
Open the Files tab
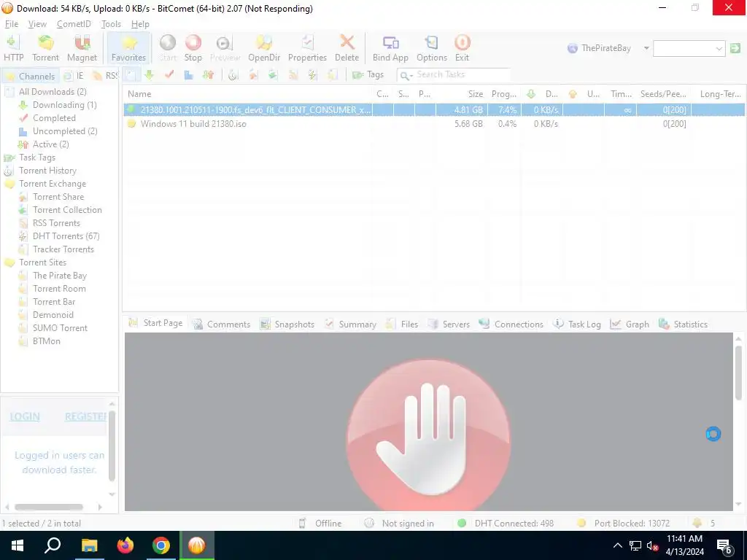point(402,324)
